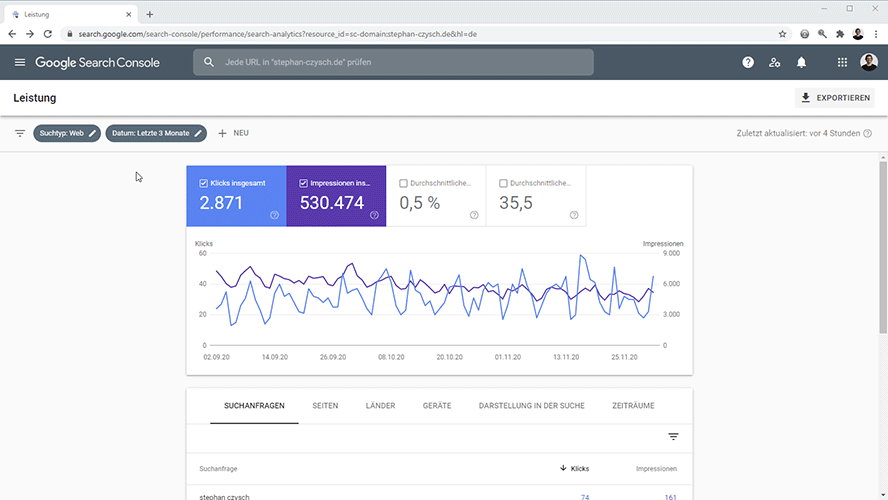The image size is (888, 500).
Task: Click info icon next to Zuletzt aktualisiert
Action: (867, 134)
